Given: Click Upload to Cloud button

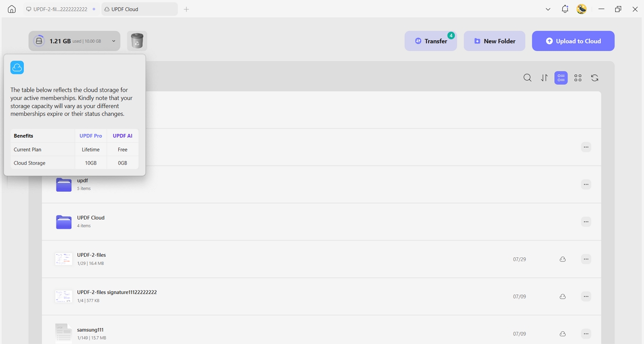Looking at the screenshot, I should 573,41.
